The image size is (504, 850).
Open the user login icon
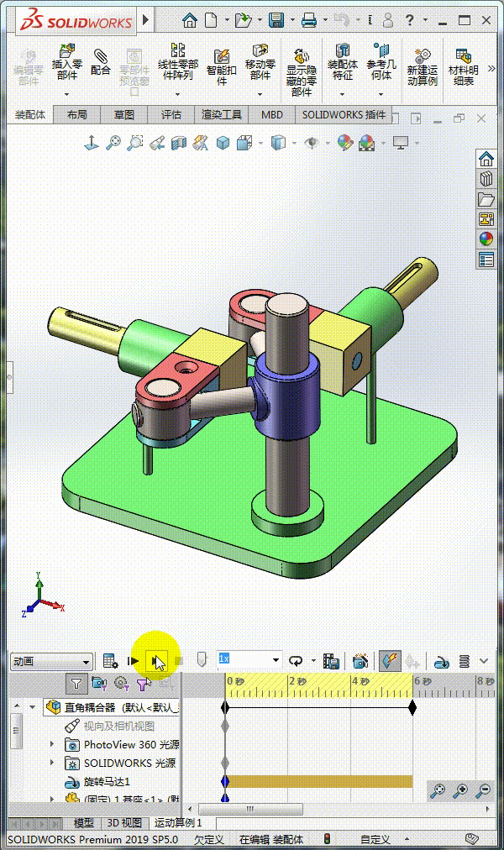388,21
